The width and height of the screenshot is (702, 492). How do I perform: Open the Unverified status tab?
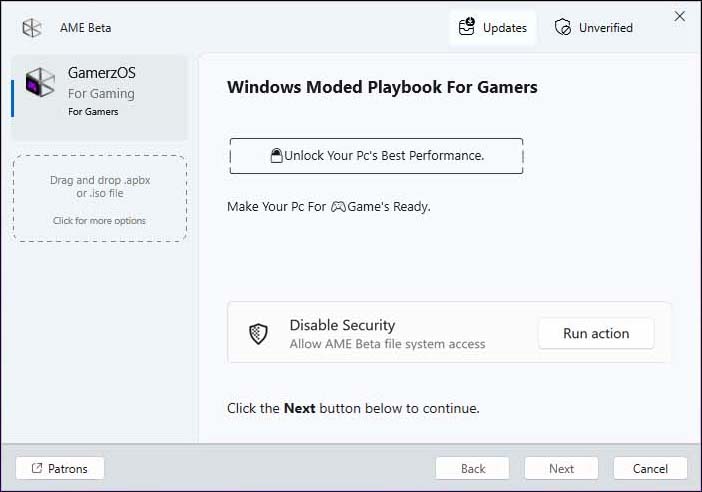[x=594, y=28]
